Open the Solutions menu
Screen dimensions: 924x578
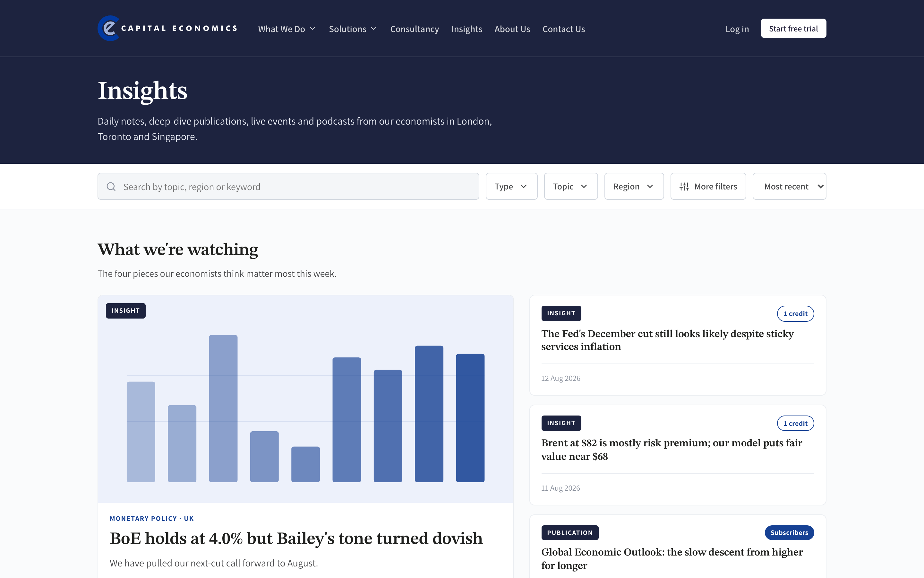click(x=353, y=29)
